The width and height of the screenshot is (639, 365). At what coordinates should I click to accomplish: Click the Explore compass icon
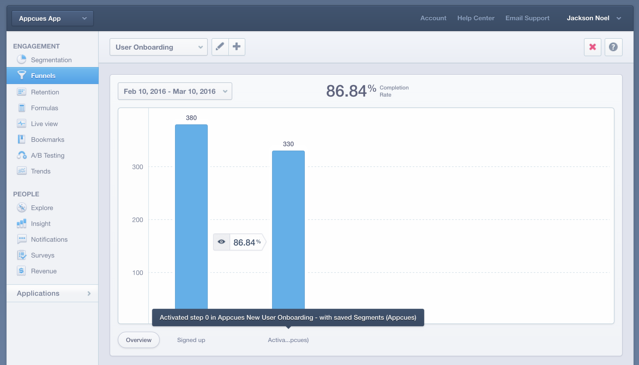click(x=22, y=207)
